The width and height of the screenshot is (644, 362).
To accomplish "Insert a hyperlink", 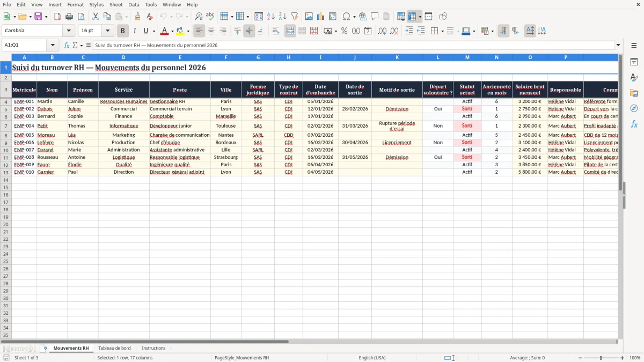I will 363,17.
